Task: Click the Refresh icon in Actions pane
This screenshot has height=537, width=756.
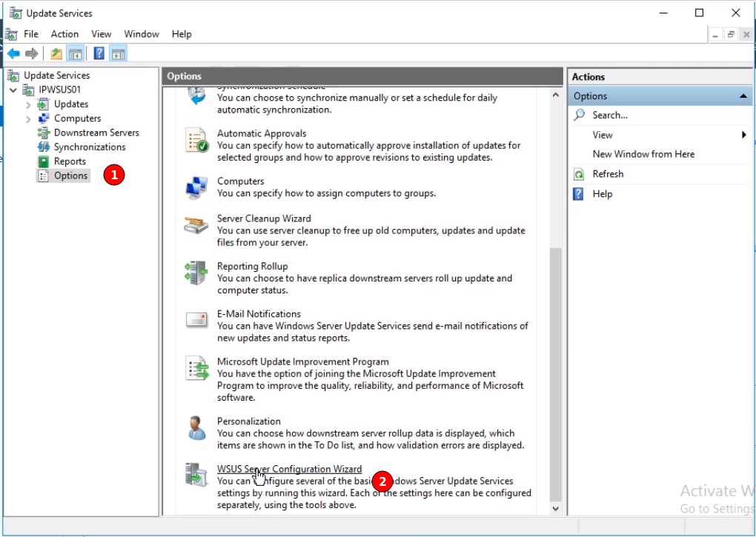Action: (x=579, y=174)
